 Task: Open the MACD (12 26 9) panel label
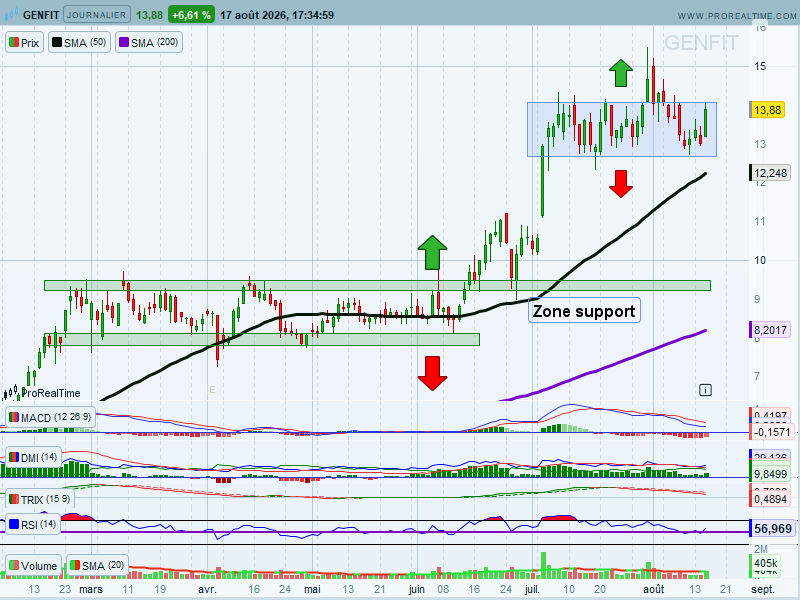point(50,417)
